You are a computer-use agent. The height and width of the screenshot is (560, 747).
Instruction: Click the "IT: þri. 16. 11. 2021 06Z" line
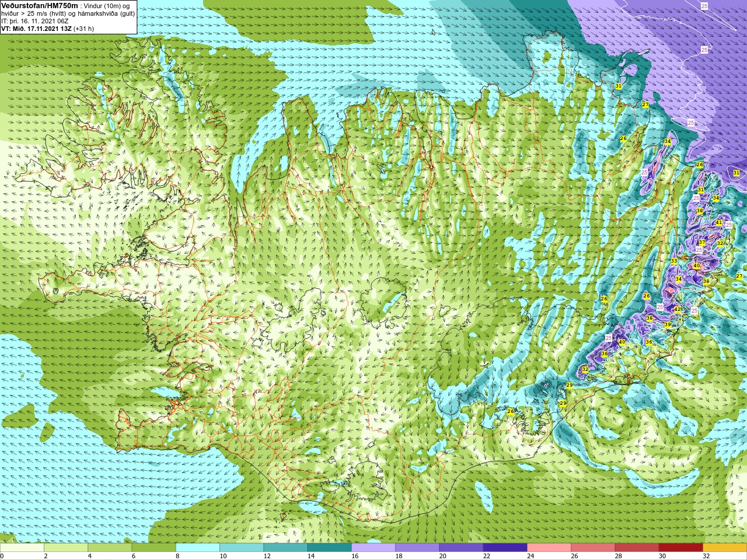[x=35, y=21]
